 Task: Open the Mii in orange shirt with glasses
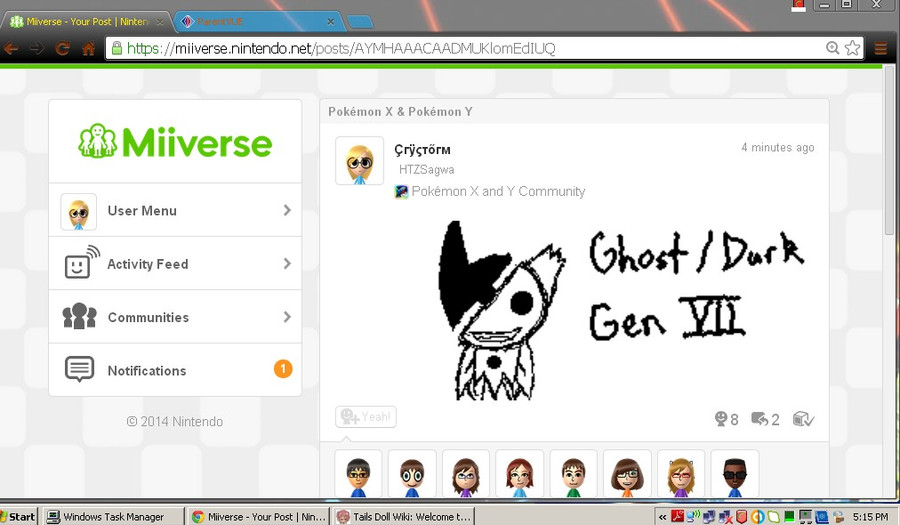627,474
